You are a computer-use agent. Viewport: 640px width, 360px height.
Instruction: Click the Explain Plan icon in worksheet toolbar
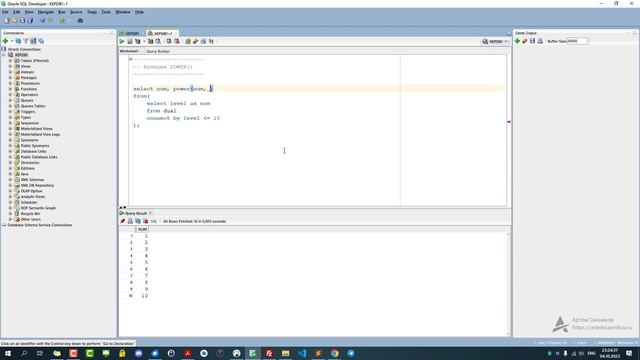tap(138, 41)
